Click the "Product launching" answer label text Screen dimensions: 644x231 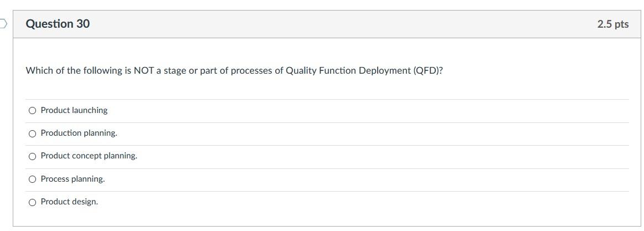74,110
